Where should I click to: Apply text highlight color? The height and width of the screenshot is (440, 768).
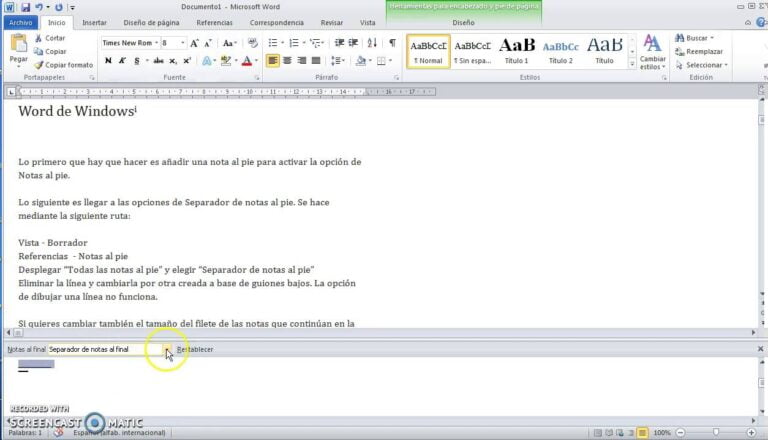click(x=226, y=61)
